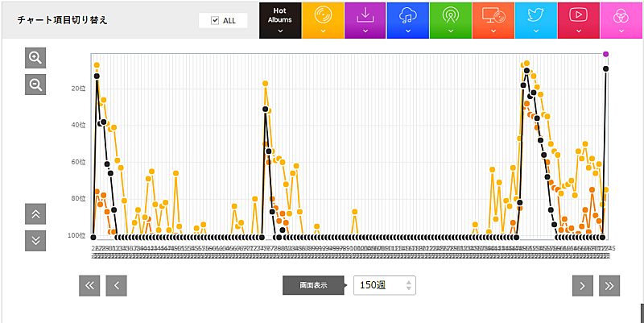Click the double down-chevron scroll icon
The image size is (644, 323).
coord(35,240)
